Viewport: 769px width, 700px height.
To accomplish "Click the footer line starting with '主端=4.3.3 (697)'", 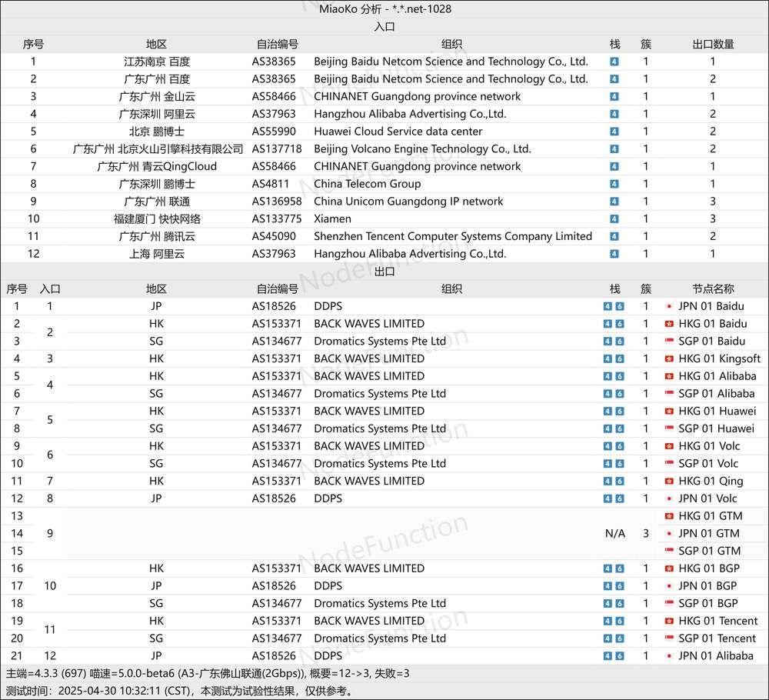I will tap(208, 674).
